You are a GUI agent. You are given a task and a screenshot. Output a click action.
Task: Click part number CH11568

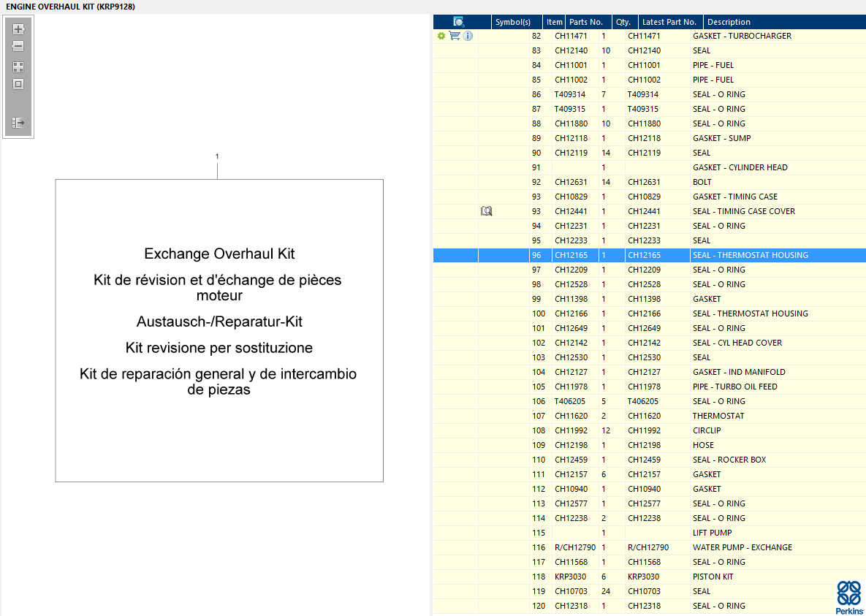pyautogui.click(x=571, y=562)
